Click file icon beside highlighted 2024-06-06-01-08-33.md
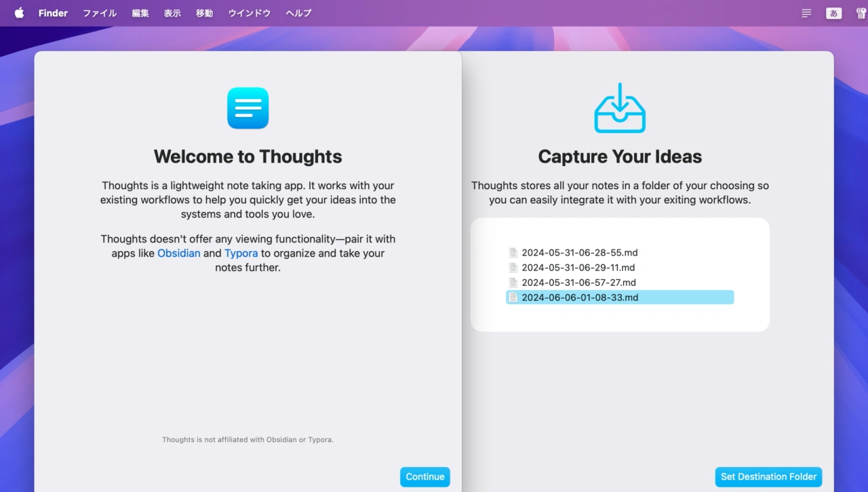This screenshot has height=492, width=868. coord(513,298)
